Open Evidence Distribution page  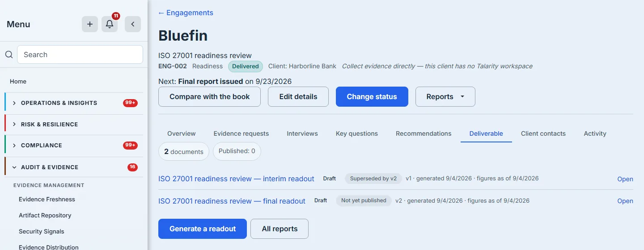coord(49,247)
